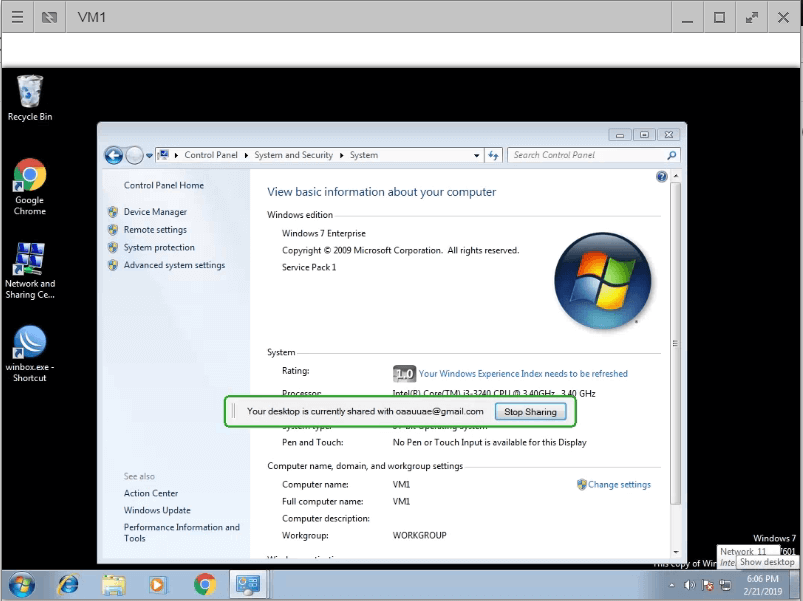Click the vertical scrollbar thumb

click(x=675, y=343)
